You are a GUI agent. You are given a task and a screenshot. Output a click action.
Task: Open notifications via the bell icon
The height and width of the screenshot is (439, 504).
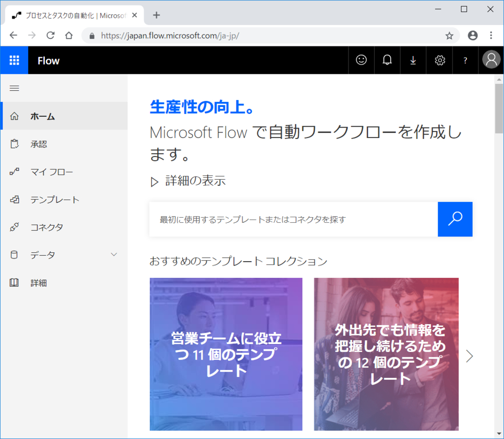pyautogui.click(x=387, y=60)
